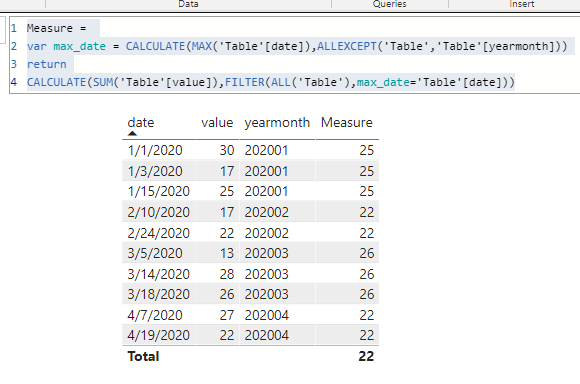
Task: Click yearmonth 202003 in 3/18/2020 row
Action: coord(266,294)
